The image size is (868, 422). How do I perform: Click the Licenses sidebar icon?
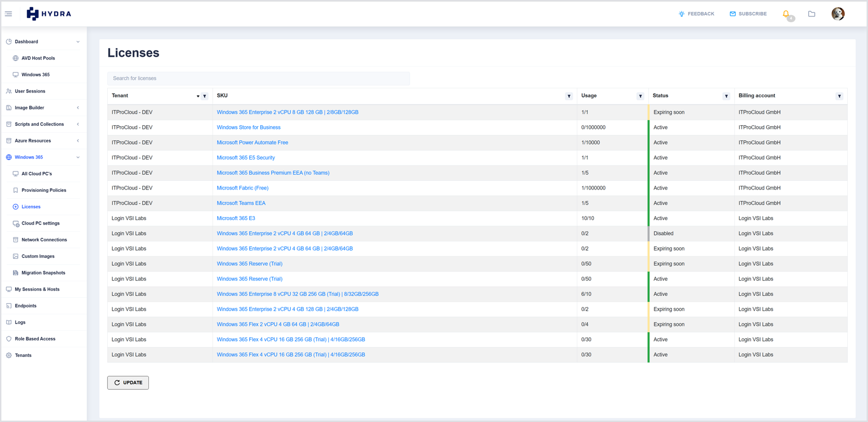[16, 207]
